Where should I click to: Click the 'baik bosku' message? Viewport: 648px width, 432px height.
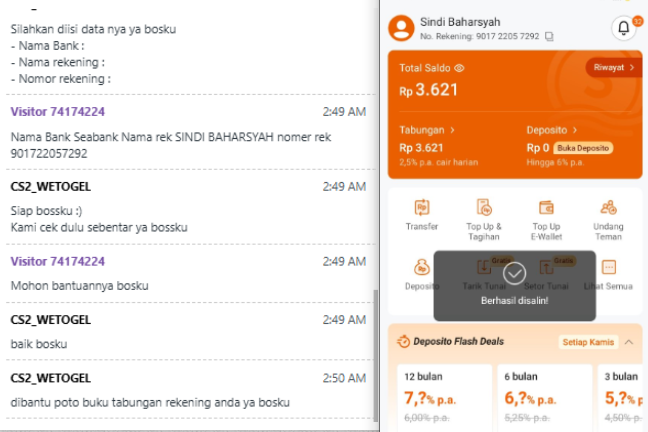pyautogui.click(x=38, y=344)
